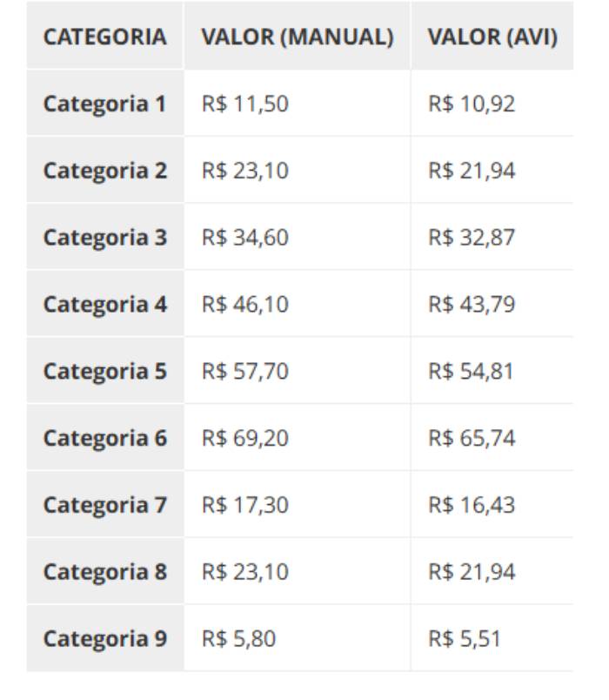Click the R$ 10,92 AVI value
The image size is (609, 700).
click(x=472, y=104)
